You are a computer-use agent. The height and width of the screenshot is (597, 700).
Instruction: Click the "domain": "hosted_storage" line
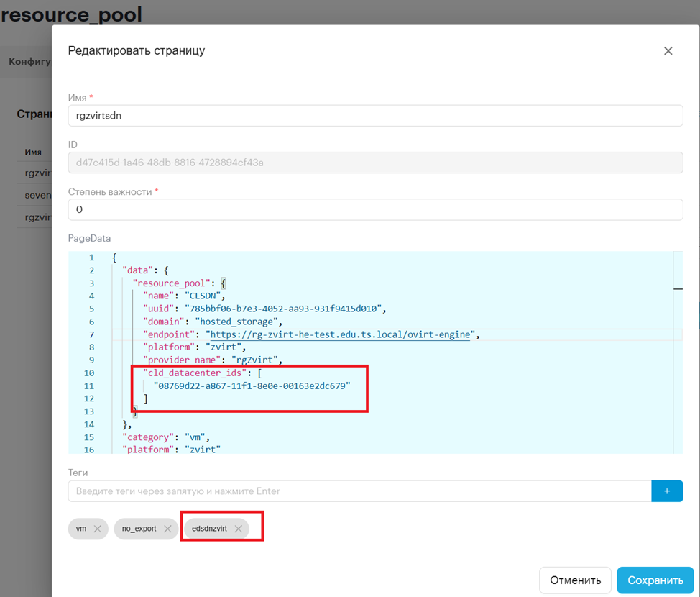213,322
